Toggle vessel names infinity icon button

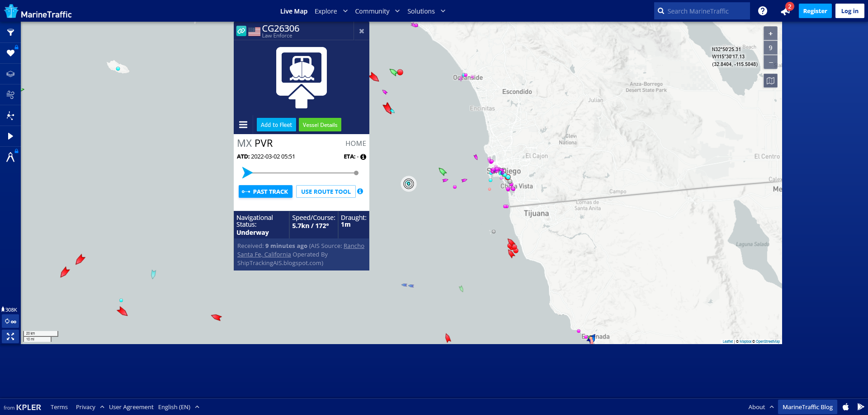[10, 322]
